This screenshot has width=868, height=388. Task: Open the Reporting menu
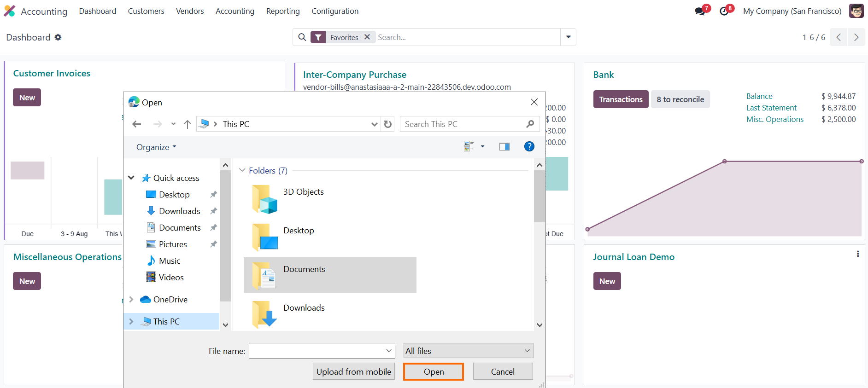tap(283, 11)
